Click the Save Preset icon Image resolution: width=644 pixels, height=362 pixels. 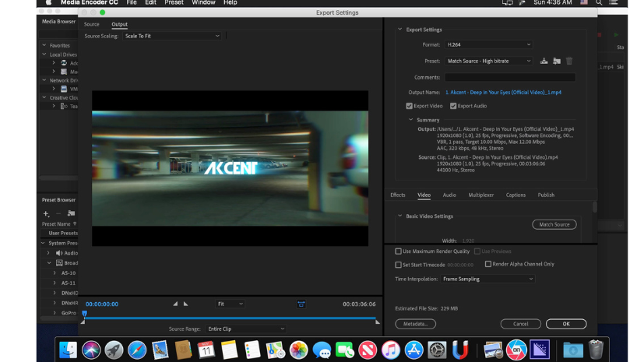(544, 61)
